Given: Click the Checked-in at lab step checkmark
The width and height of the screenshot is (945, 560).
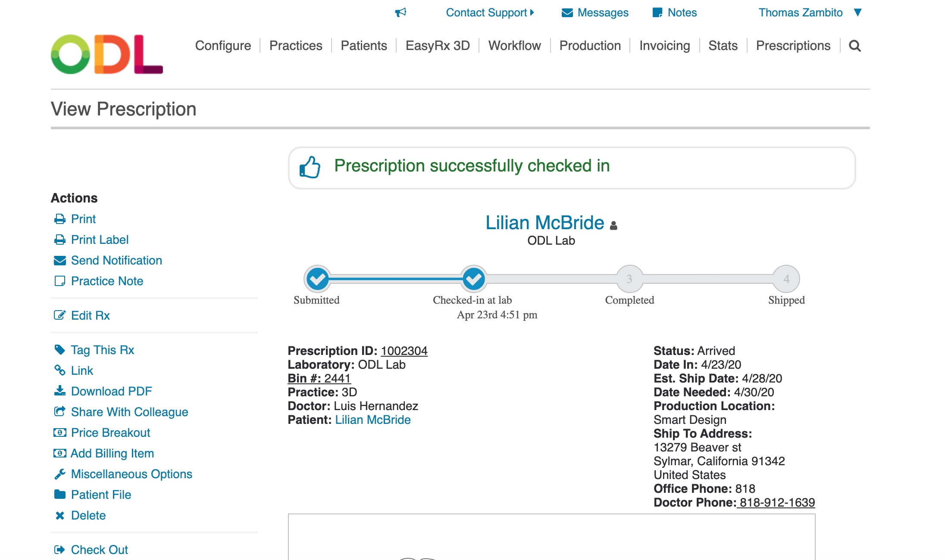Looking at the screenshot, I should (x=473, y=279).
